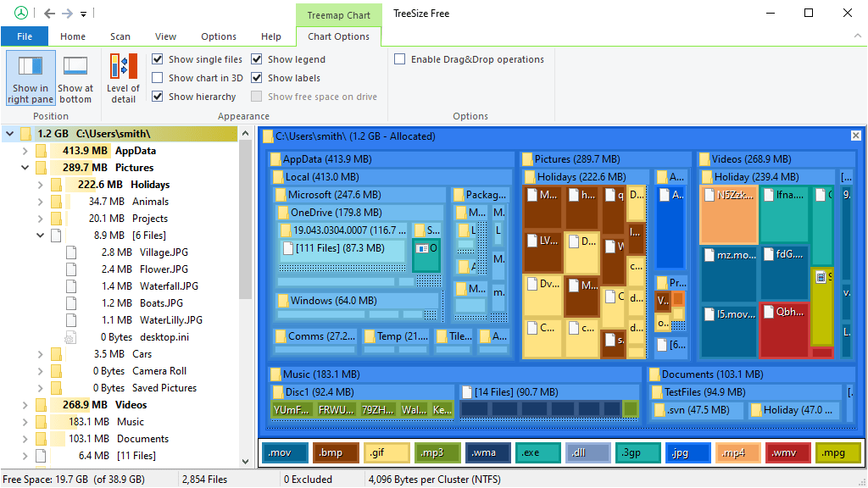Viewport: 868px width, 488px height.
Task: Collapse the ribbon with the caret icon
Action: tap(858, 36)
